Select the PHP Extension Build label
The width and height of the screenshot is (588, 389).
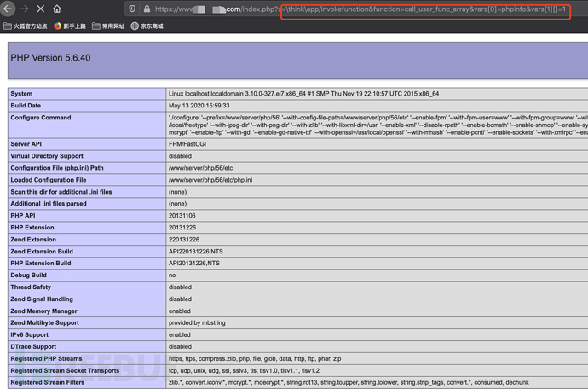click(x=41, y=264)
